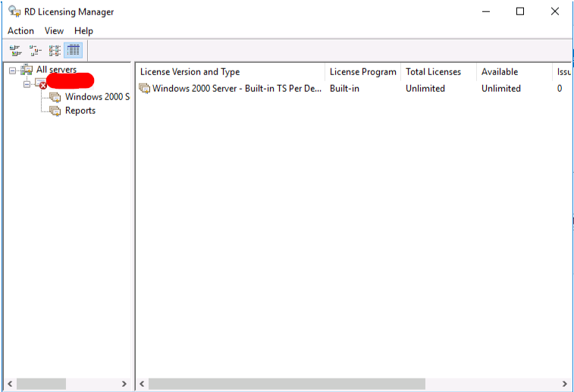Click the Reports node icon
Image resolution: width=574 pixels, height=392 pixels.
[55, 111]
